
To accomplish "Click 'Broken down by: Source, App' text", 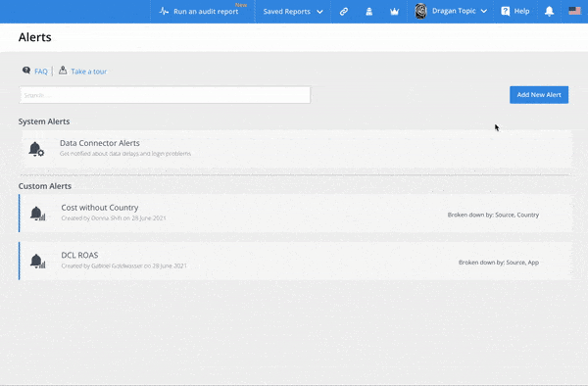I will (499, 263).
